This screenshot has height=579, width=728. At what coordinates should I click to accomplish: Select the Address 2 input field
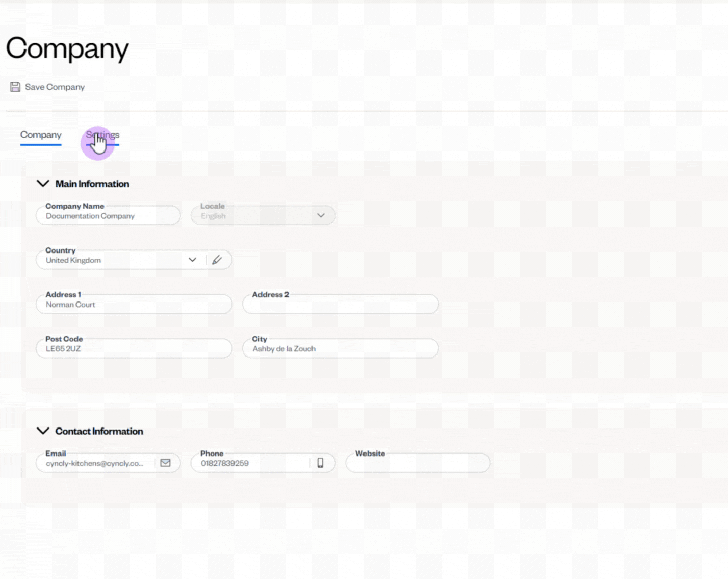click(340, 304)
